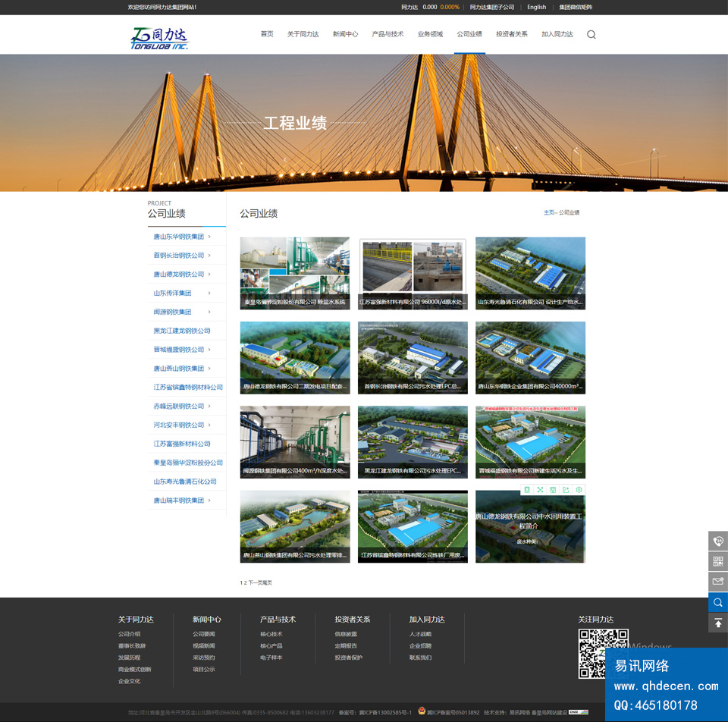Open 秦皇岛骊华淀粉股份公司 in the sidebar list
This screenshot has height=722, width=728.
(188, 463)
